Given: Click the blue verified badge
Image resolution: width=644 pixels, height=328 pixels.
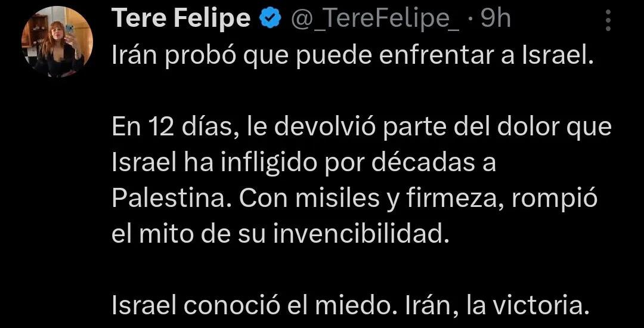Looking at the screenshot, I should click(270, 20).
